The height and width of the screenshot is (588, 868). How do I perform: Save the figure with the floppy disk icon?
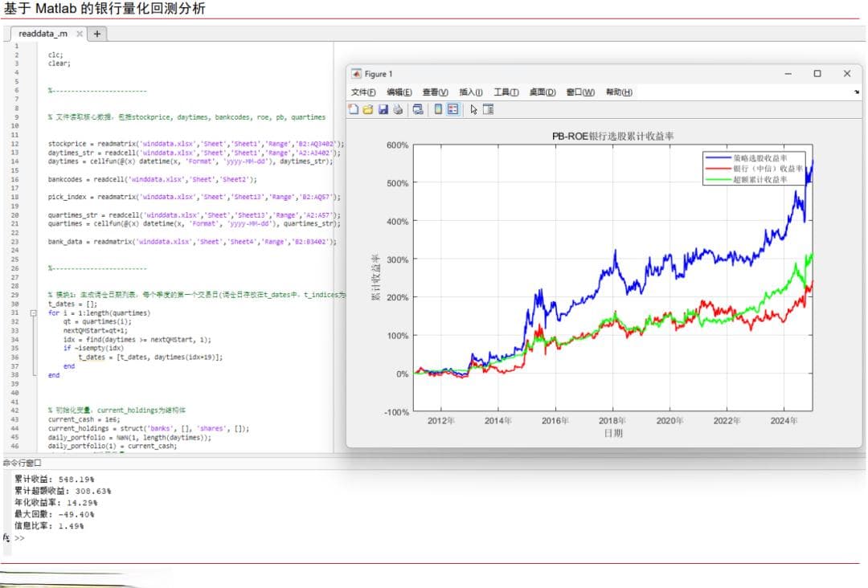click(383, 109)
